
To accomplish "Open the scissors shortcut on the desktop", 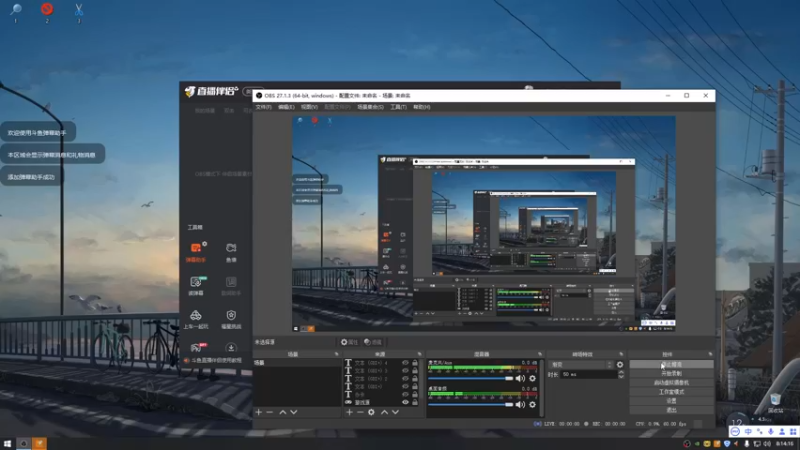I will pyautogui.click(x=79, y=10).
